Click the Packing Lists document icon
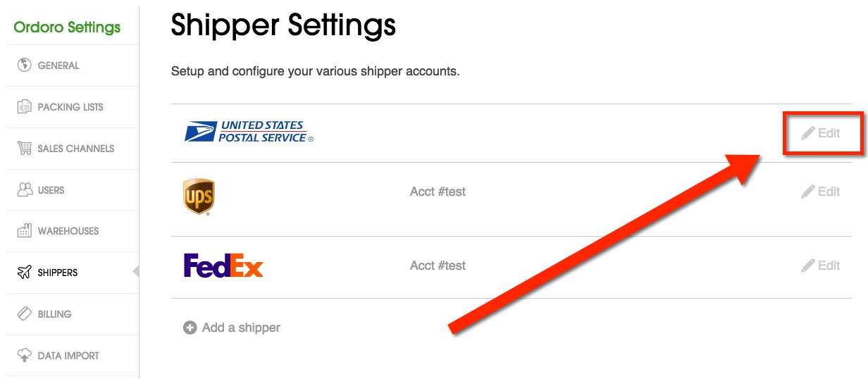 [x=25, y=107]
